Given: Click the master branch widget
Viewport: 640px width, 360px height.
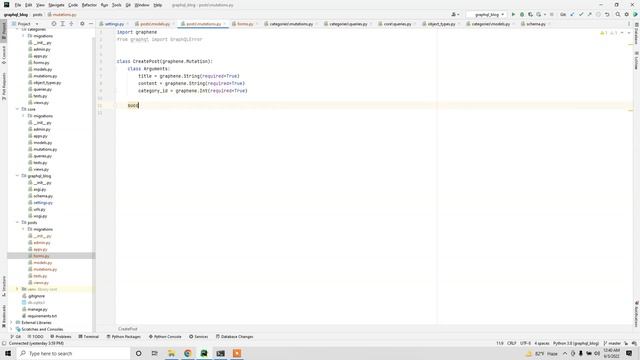Looking at the screenshot, I should pos(612,343).
